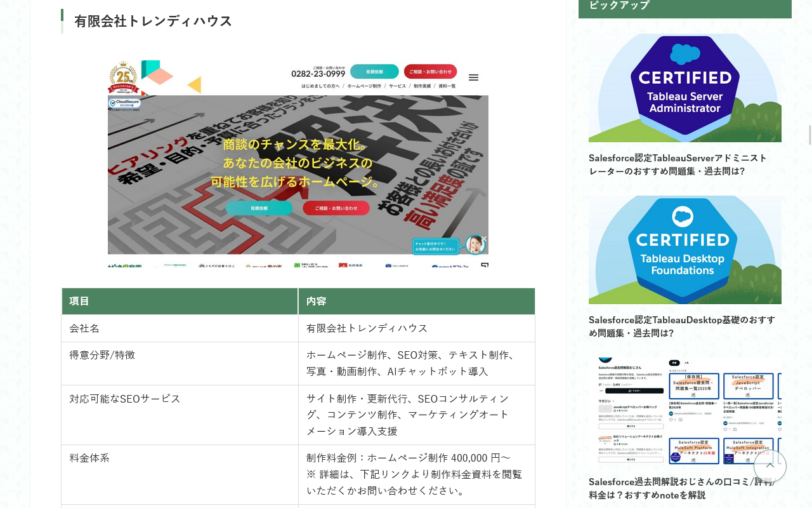Click the Tableau Server Administrator certified badge
812x508 pixels.
(685, 88)
